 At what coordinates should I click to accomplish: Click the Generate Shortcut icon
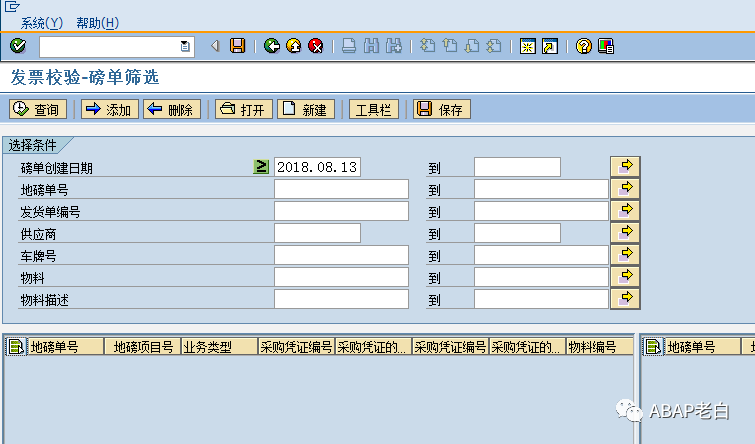click(550, 46)
